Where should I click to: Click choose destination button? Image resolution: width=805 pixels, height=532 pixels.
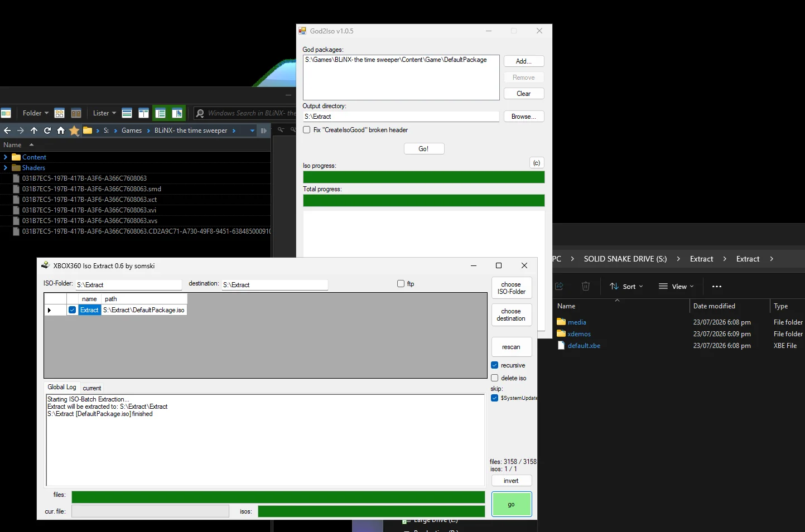coord(512,315)
